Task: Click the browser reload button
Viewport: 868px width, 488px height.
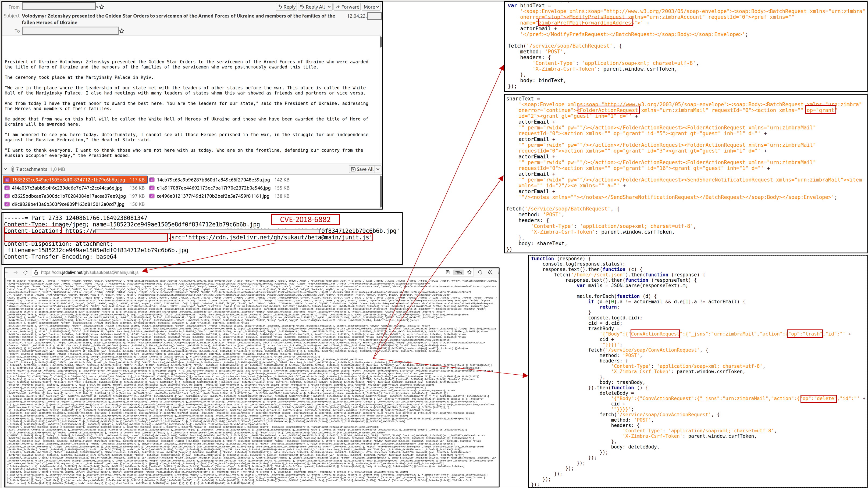Action: [x=25, y=272]
